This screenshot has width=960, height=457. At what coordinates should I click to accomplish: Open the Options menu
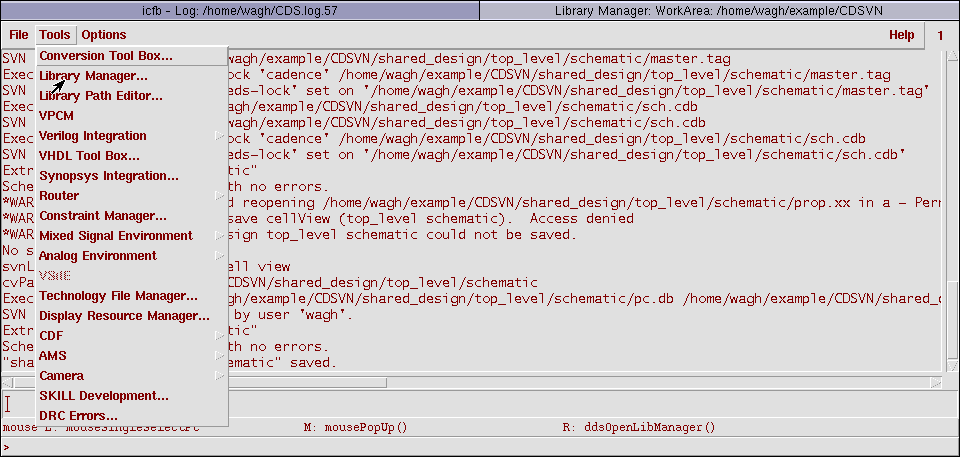[x=103, y=35]
